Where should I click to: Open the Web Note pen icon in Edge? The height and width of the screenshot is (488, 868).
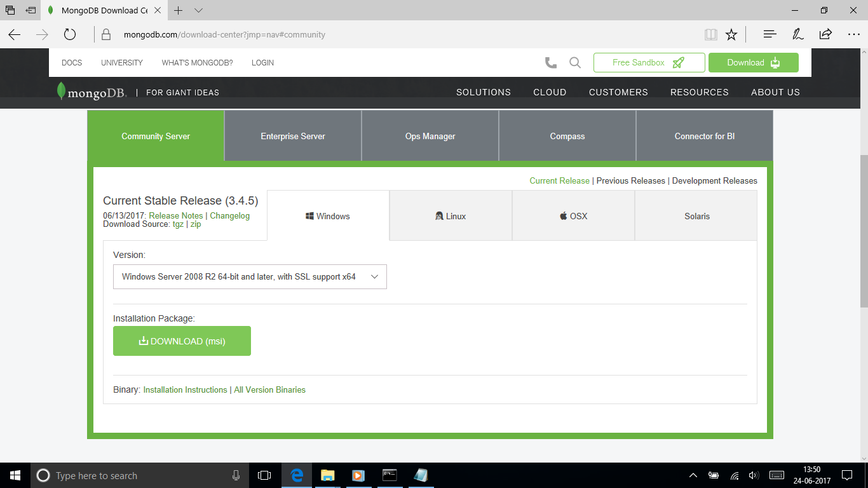point(797,34)
